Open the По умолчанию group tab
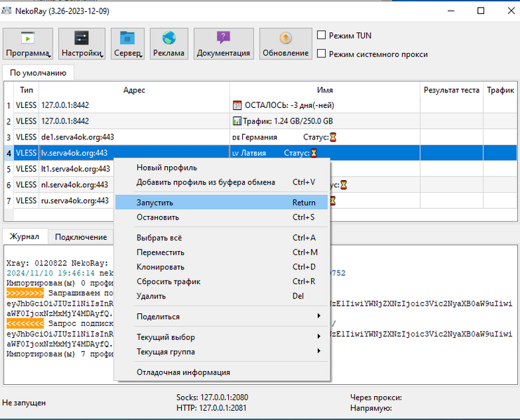 (39, 73)
